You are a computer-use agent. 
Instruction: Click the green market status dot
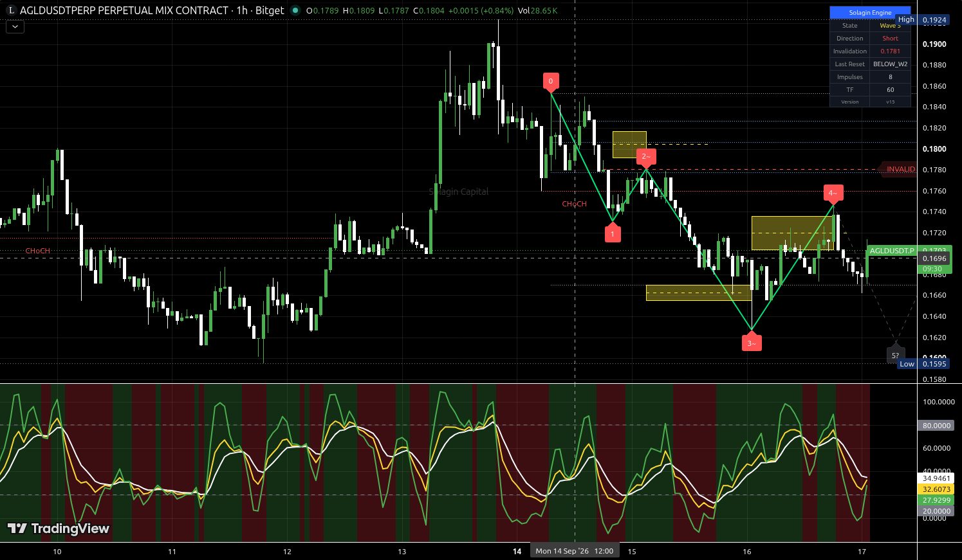click(295, 10)
